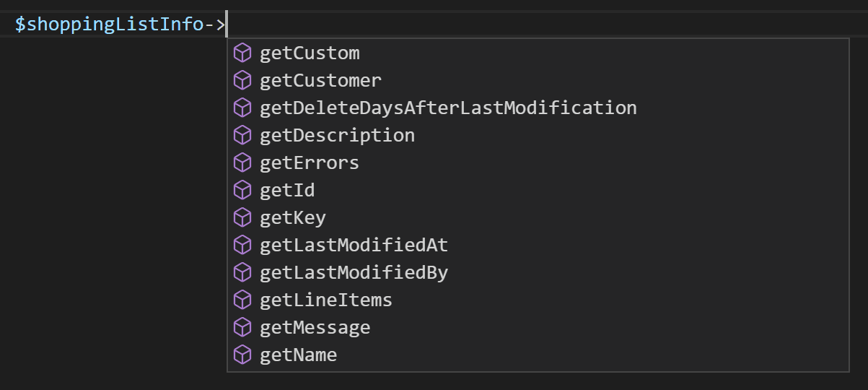Choose the getName suggestion
The image size is (868, 390).
click(x=298, y=355)
